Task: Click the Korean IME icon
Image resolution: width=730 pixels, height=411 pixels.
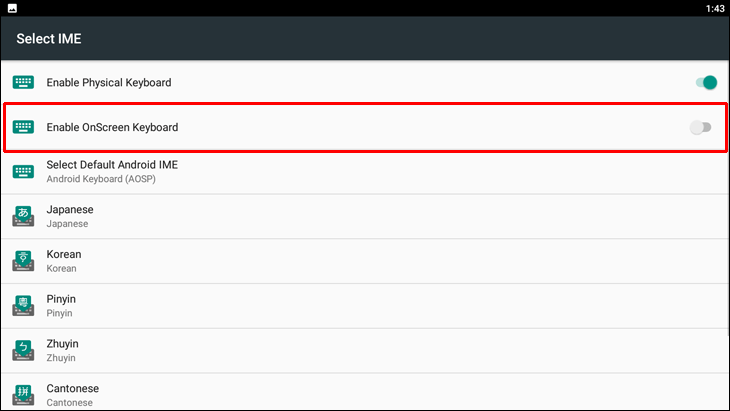Action: (23, 261)
